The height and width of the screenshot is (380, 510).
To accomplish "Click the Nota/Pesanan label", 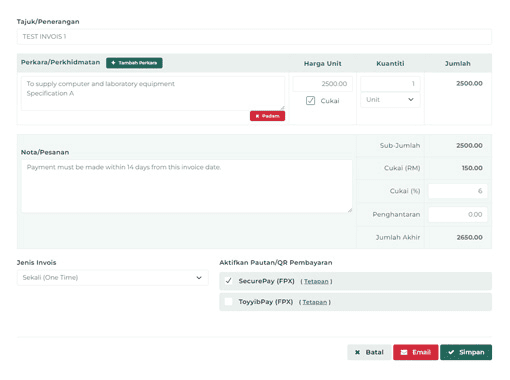I will [x=45, y=152].
